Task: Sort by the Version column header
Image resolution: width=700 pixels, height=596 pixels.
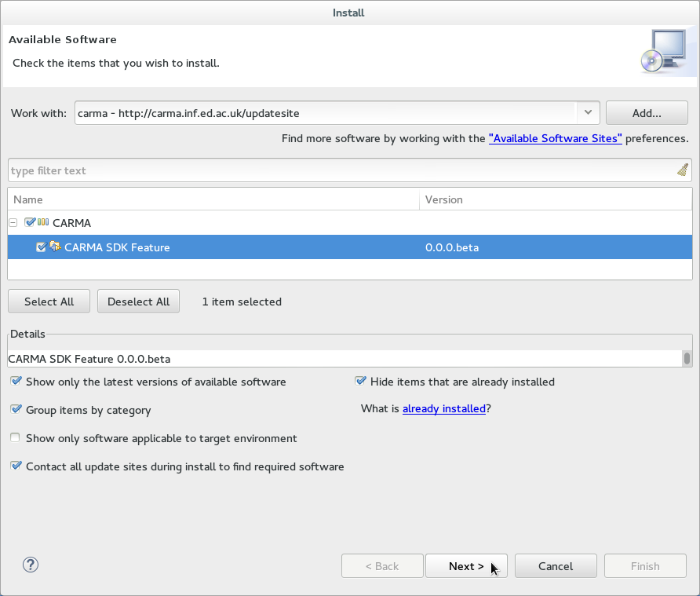Action: (556, 199)
